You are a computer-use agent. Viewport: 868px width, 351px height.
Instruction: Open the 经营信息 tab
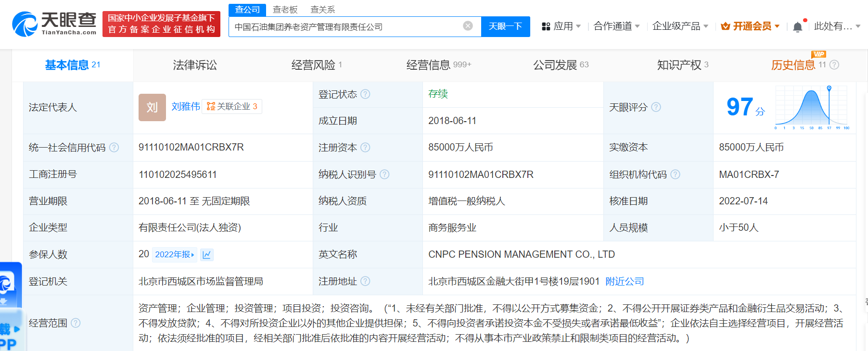[x=438, y=65]
